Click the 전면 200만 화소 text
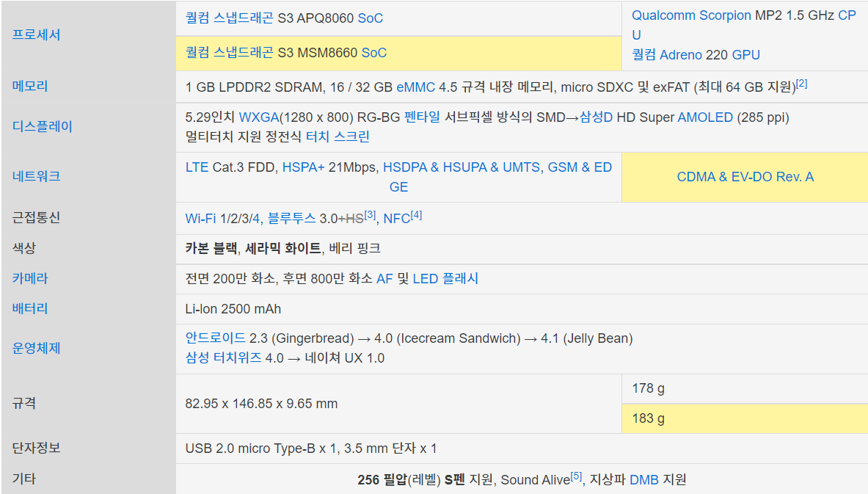Viewport: 868px width, 494px height. pos(230,279)
